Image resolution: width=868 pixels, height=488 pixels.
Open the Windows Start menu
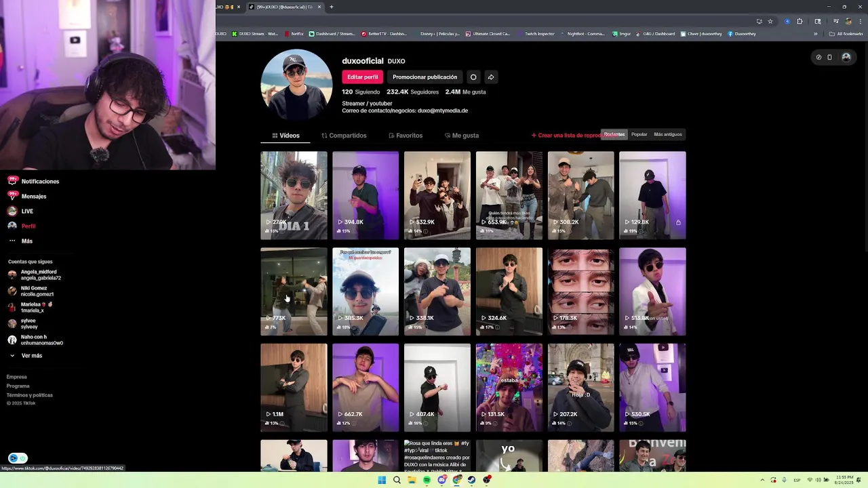pyautogui.click(x=382, y=480)
